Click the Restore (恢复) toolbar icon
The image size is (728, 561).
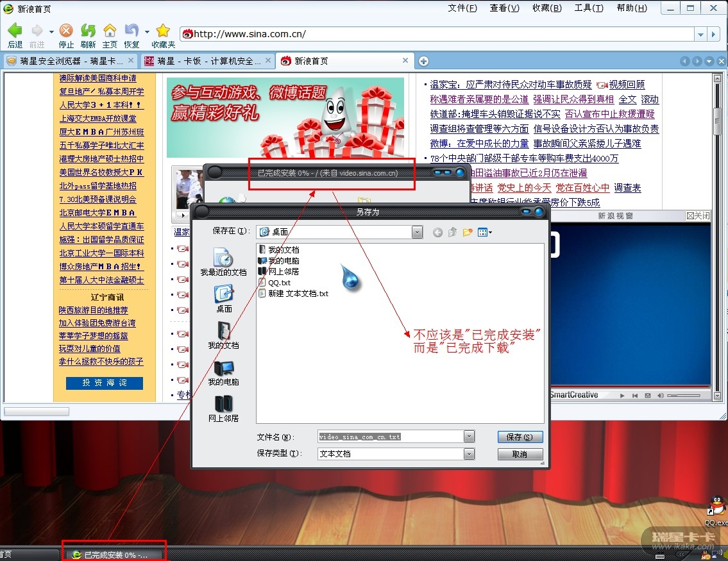pyautogui.click(x=132, y=31)
